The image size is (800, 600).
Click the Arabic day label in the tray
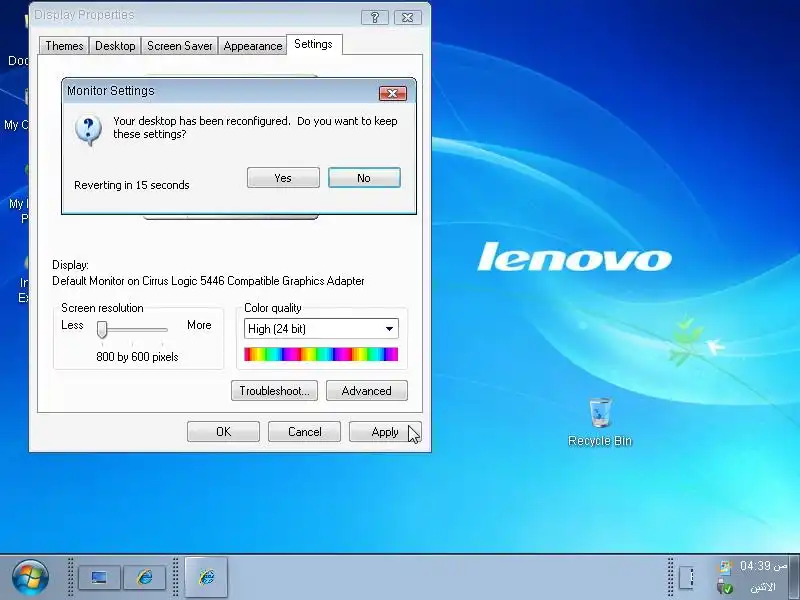tap(764, 587)
